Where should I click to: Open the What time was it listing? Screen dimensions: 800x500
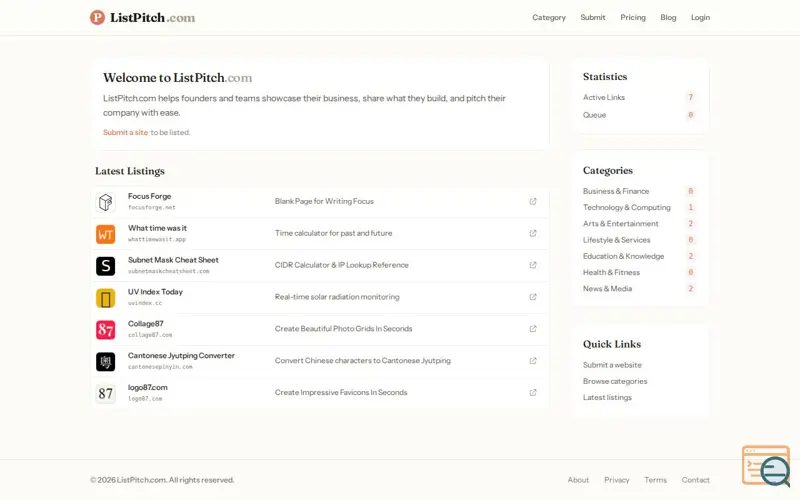pyautogui.click(x=157, y=228)
